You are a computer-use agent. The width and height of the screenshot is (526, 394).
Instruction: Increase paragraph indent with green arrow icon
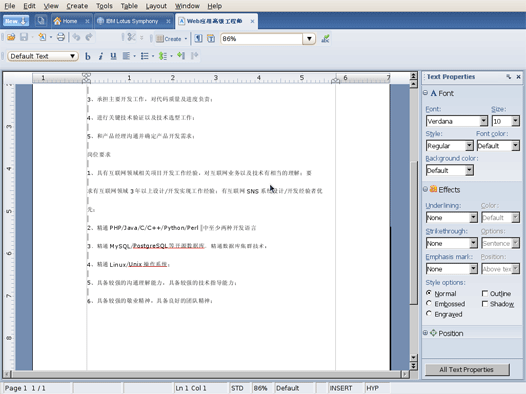click(181, 55)
